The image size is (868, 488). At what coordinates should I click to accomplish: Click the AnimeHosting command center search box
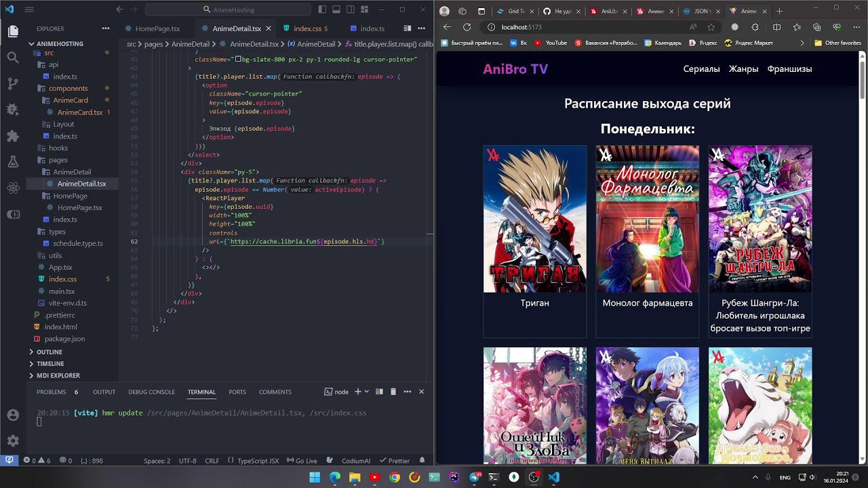[x=228, y=9]
